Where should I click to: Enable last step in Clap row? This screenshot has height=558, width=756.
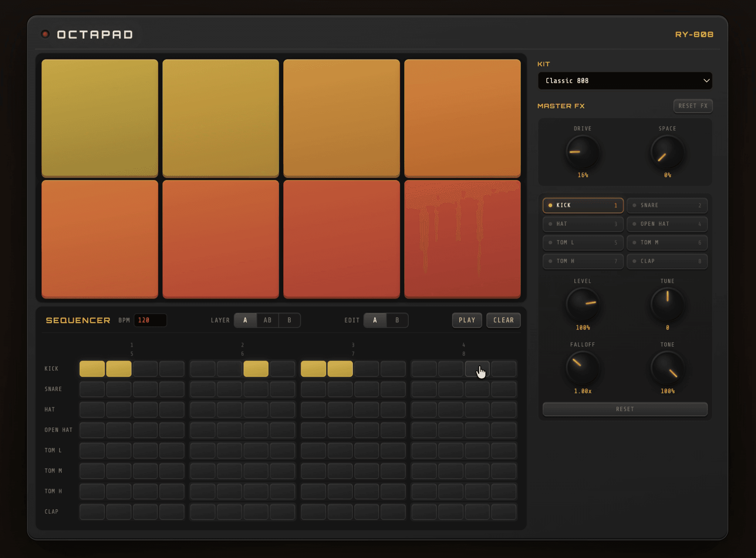point(503,512)
